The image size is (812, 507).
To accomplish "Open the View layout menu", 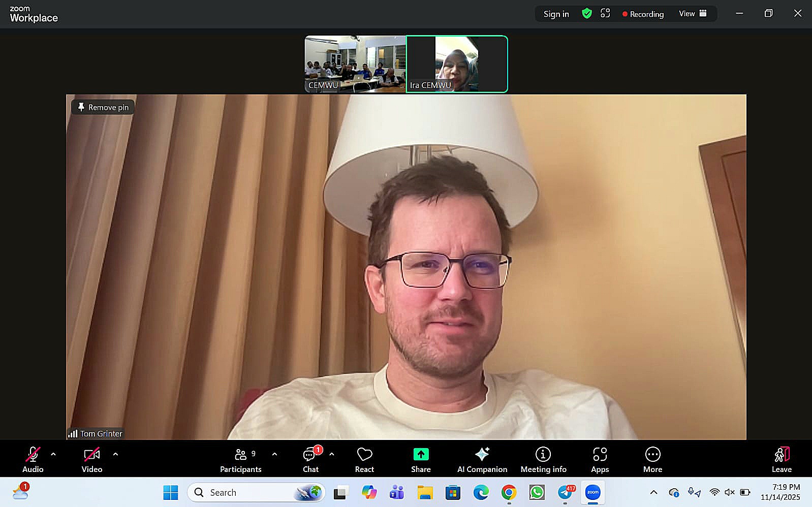I will click(x=693, y=14).
